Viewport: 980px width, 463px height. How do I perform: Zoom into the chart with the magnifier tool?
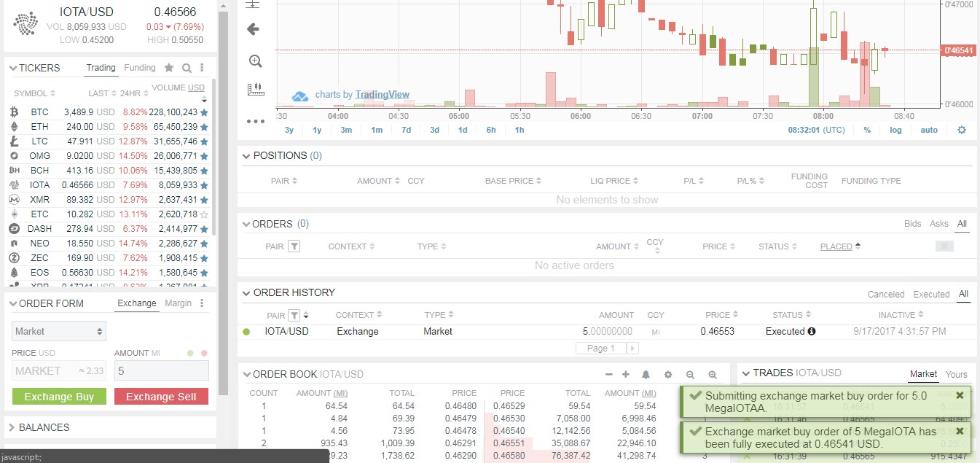(254, 61)
